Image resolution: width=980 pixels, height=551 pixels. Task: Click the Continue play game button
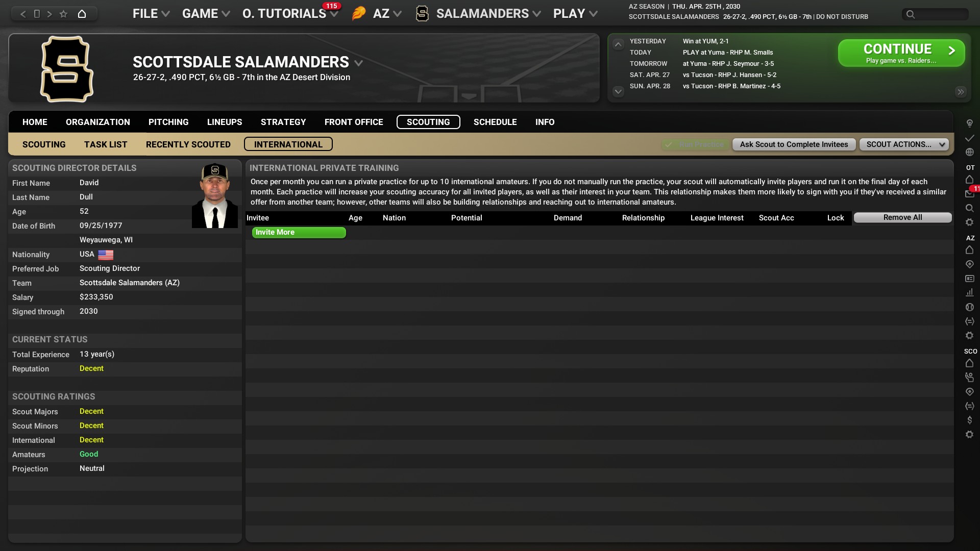pos(901,53)
